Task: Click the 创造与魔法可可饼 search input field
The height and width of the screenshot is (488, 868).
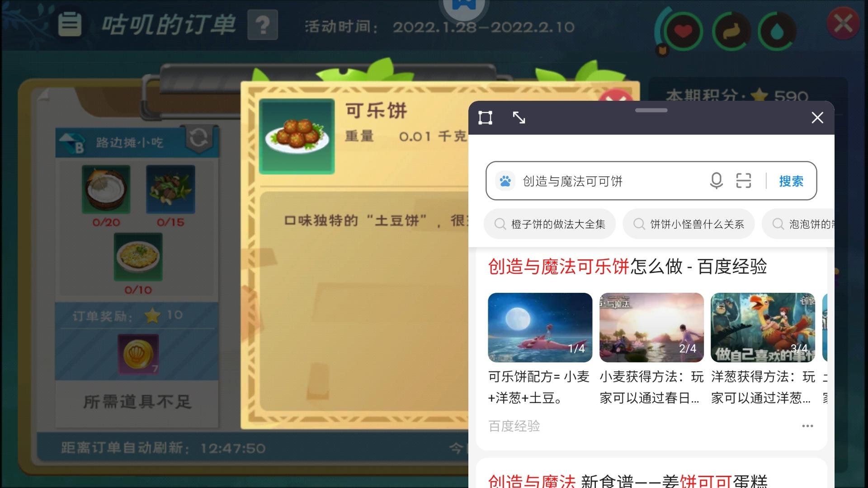Action: click(601, 181)
